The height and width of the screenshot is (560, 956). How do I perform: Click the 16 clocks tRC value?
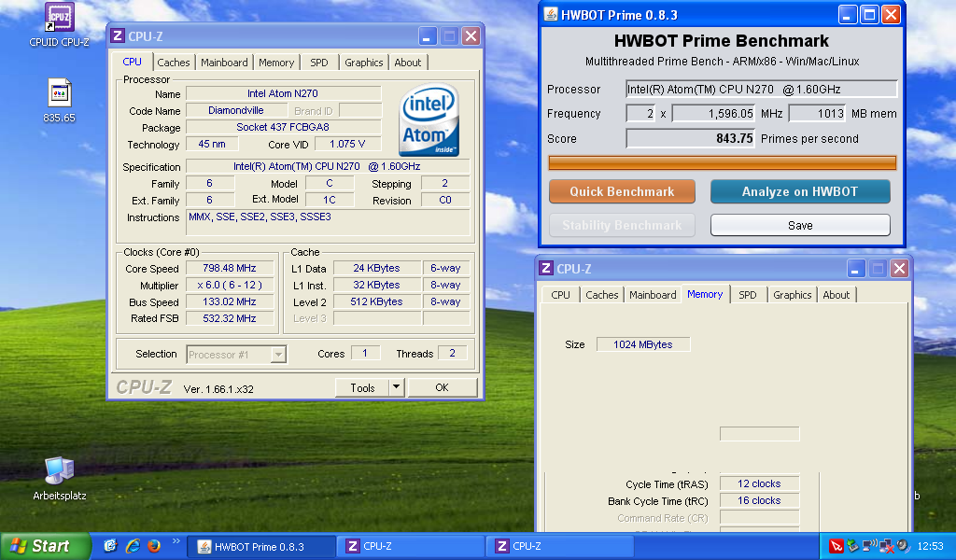[x=759, y=500]
